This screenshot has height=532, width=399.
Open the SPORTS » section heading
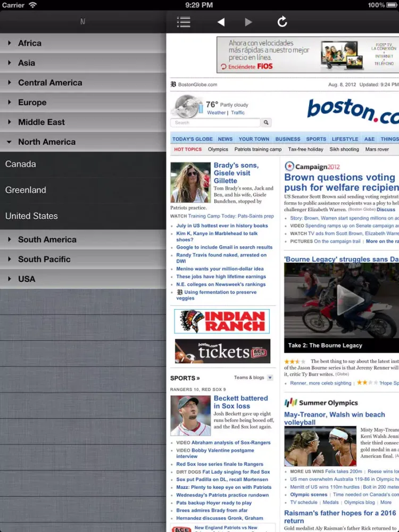[x=185, y=378]
